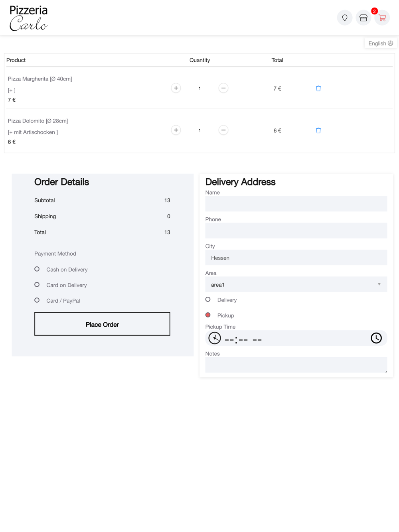Select Card on Delivery payment

37,285
